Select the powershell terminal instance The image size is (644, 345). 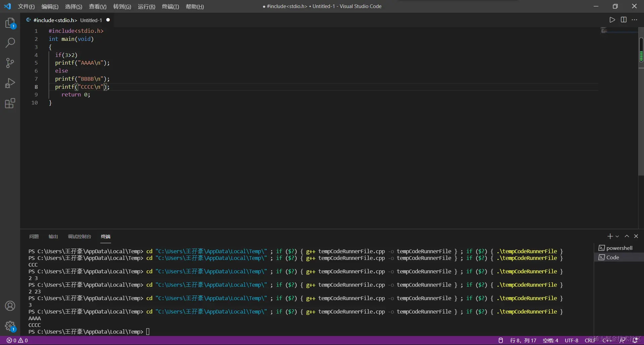[619, 248]
